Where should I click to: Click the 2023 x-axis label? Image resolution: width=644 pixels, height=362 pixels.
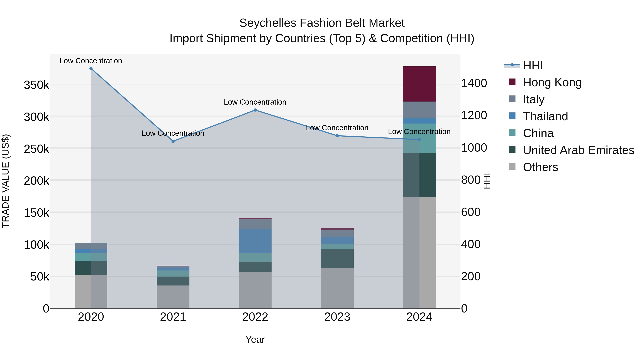coord(337,317)
